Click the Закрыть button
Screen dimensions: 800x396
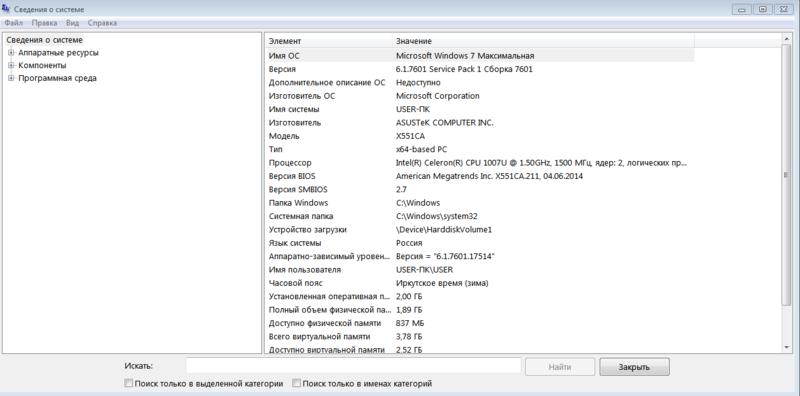[634, 367]
